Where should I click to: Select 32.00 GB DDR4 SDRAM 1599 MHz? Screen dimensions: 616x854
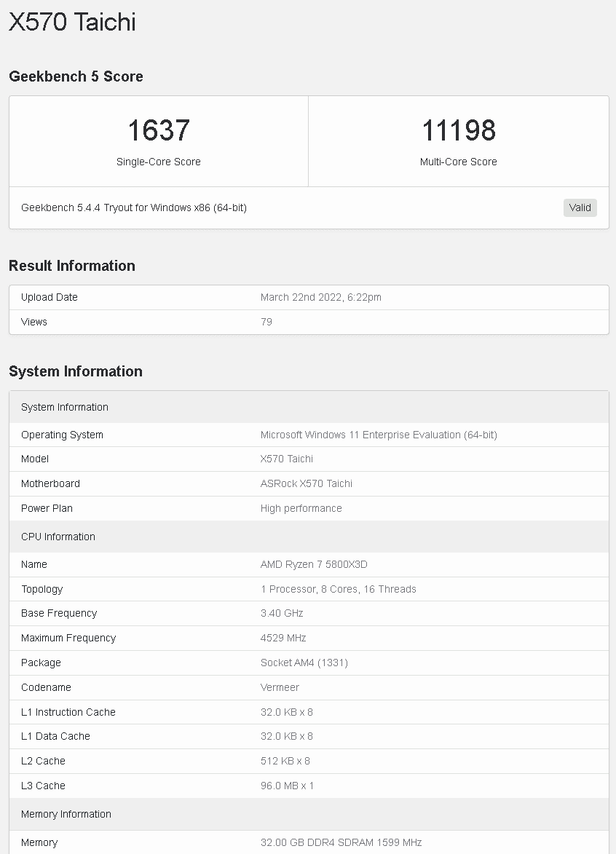point(341,842)
